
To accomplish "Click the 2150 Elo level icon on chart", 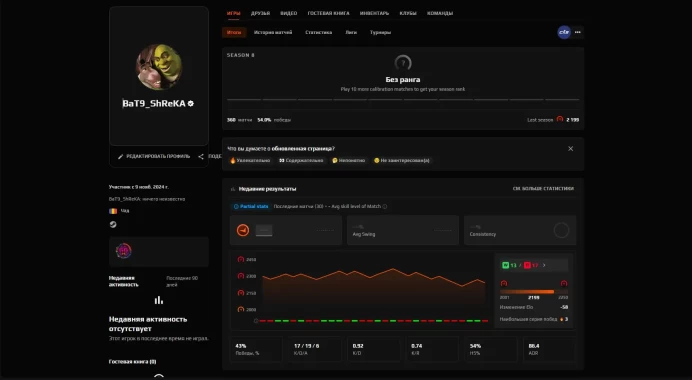I will 241,293.
